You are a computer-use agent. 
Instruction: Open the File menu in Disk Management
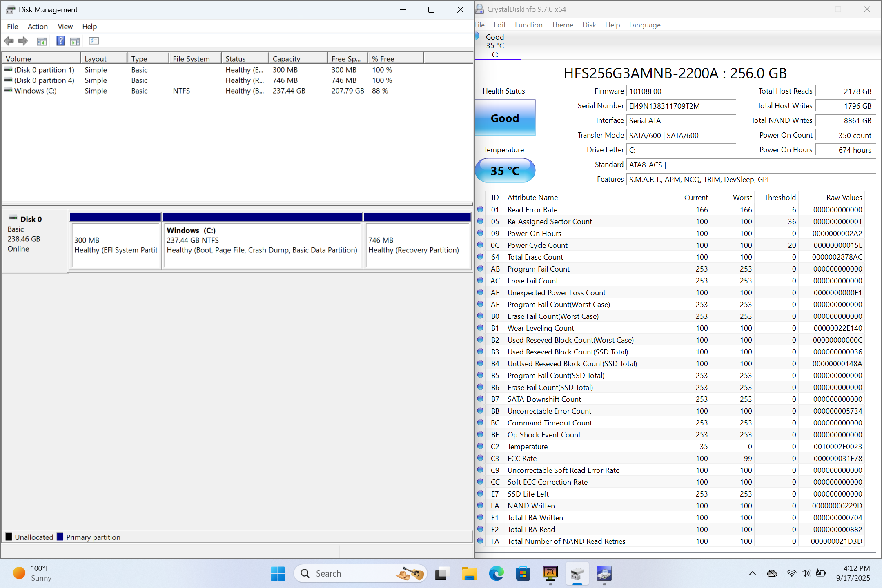[12, 27]
